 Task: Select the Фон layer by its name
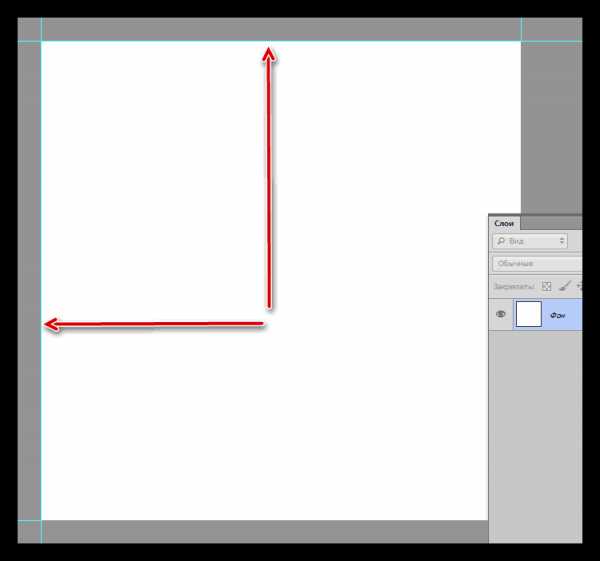[558, 316]
